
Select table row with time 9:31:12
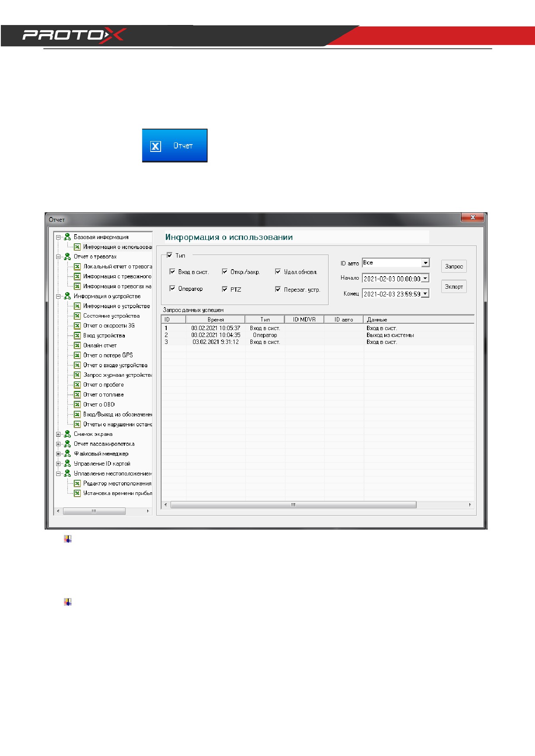(318, 342)
